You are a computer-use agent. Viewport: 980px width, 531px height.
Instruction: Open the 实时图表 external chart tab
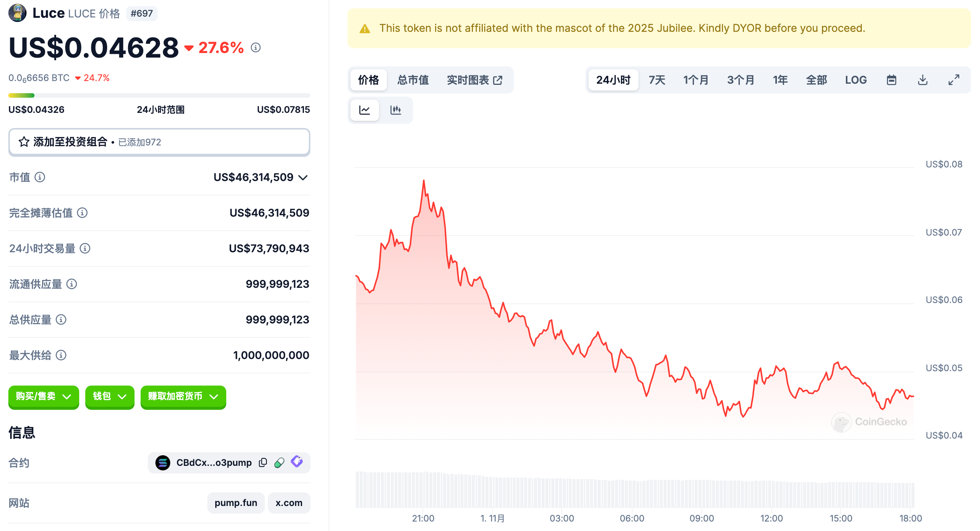point(474,80)
